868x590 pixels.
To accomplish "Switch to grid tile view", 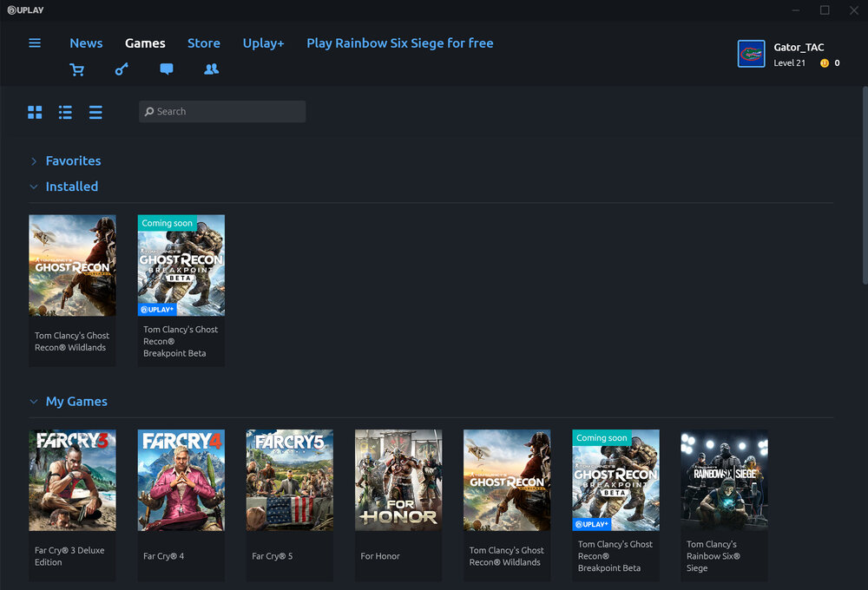I will [x=35, y=112].
